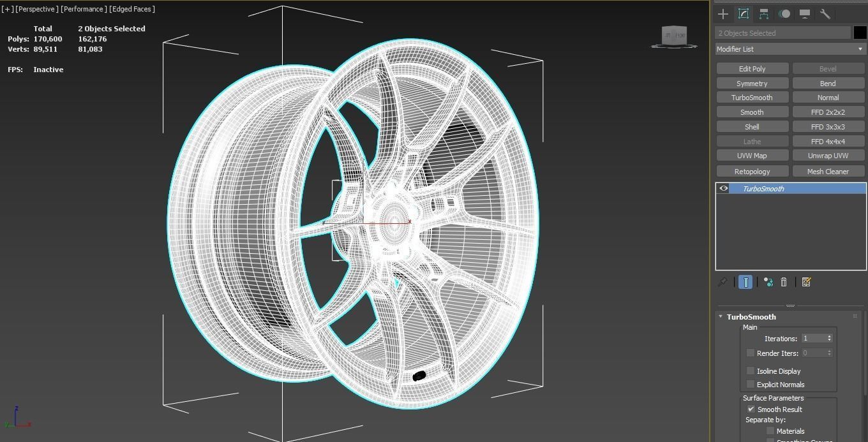The width and height of the screenshot is (868, 442).
Task: Open the [Edged Faces] shading menu
Action: coord(132,9)
